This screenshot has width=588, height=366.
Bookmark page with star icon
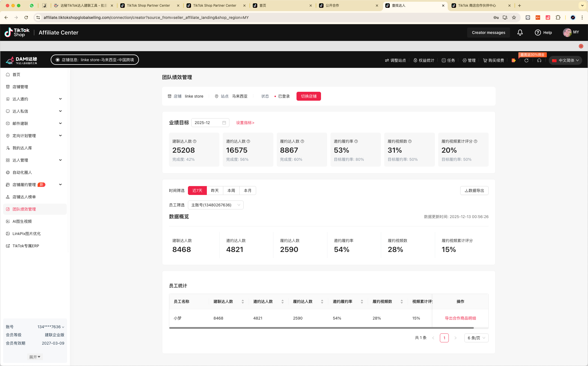pyautogui.click(x=514, y=18)
